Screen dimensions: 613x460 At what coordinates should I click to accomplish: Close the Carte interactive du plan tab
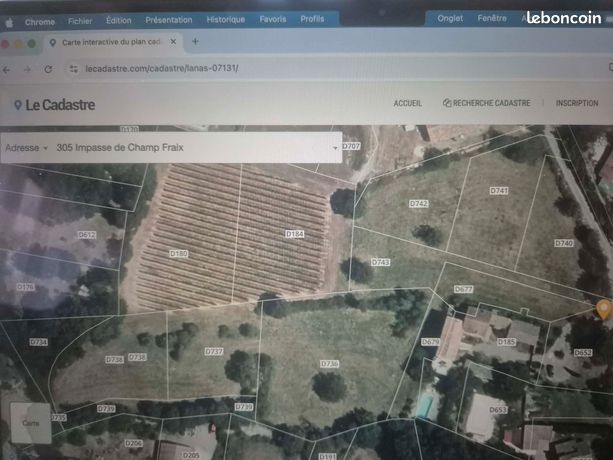pyautogui.click(x=173, y=41)
